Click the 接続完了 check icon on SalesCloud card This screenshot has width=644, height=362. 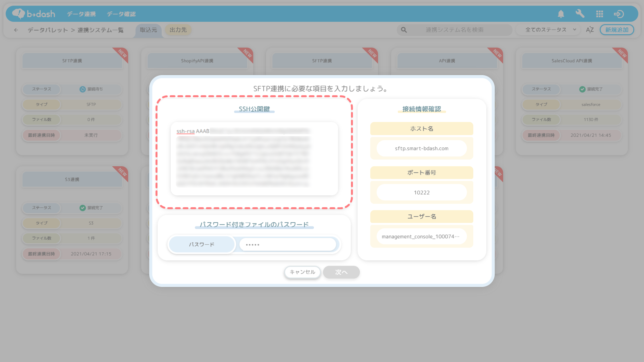tap(582, 89)
